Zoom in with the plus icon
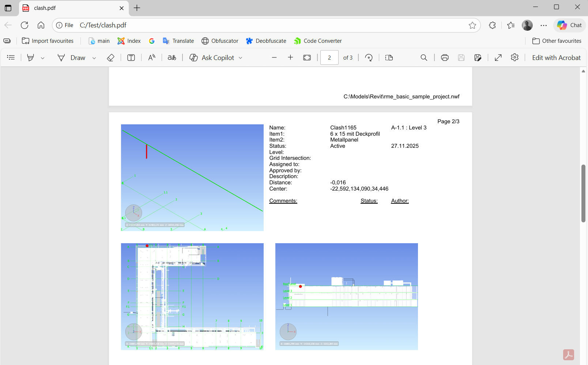 click(x=290, y=57)
